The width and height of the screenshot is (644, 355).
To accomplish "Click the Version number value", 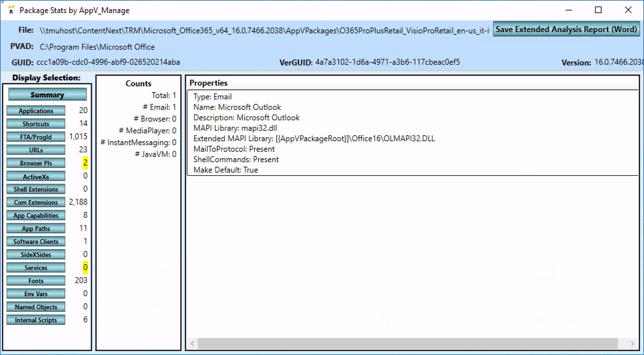I will 619,62.
